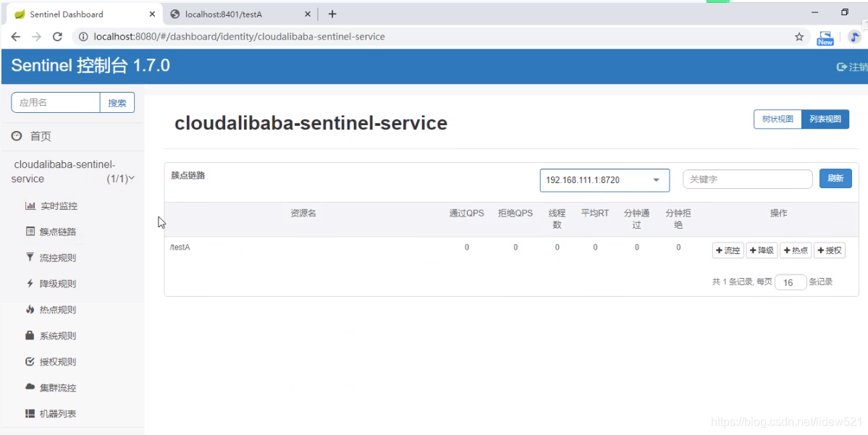Viewport: 868px width, 435px height.
Task: Open the 系统规则 system rules page
Action: [51, 336]
